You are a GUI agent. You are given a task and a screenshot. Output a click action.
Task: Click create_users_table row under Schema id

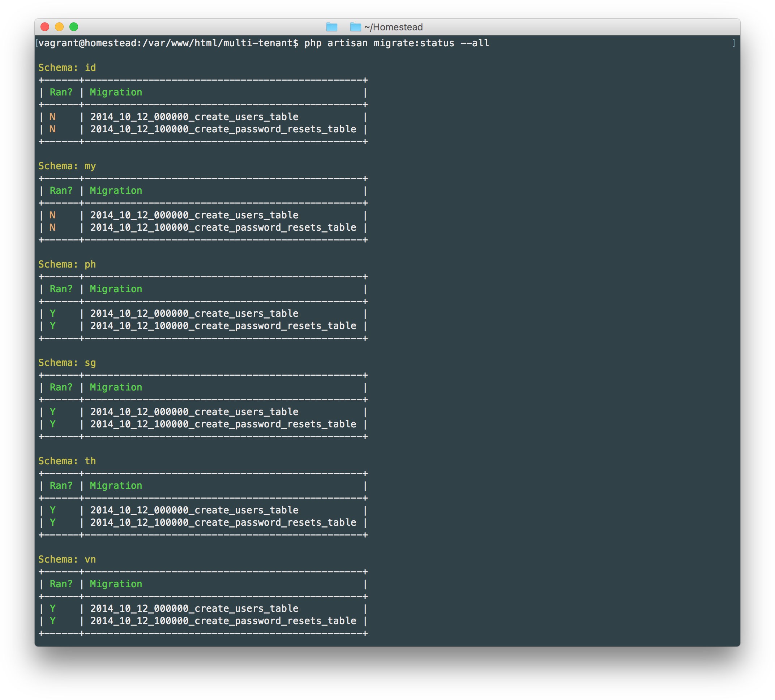(x=194, y=117)
